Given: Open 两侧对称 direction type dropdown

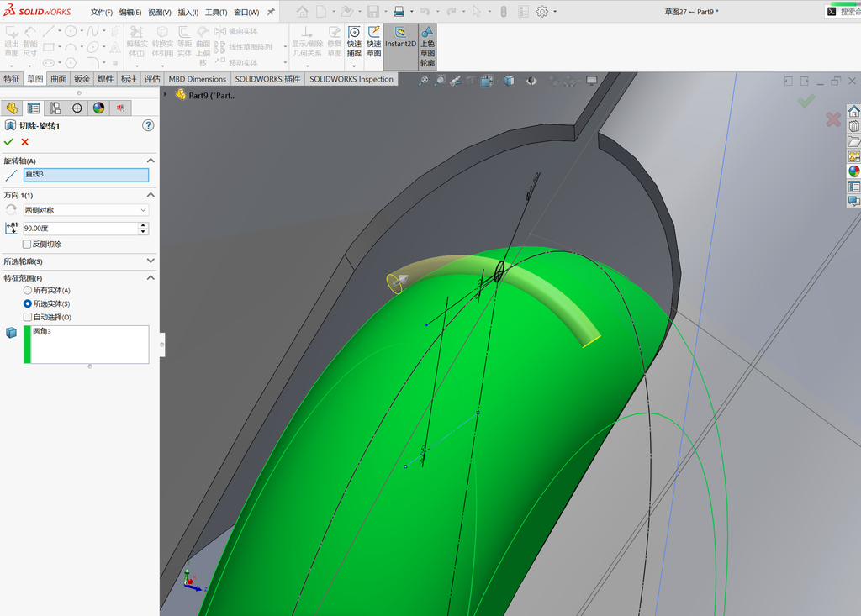Looking at the screenshot, I should click(x=86, y=210).
